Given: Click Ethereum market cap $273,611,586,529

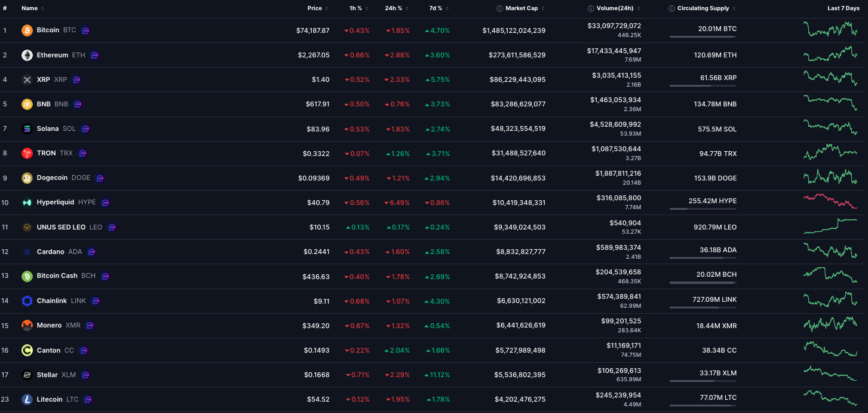Looking at the screenshot, I should [518, 55].
